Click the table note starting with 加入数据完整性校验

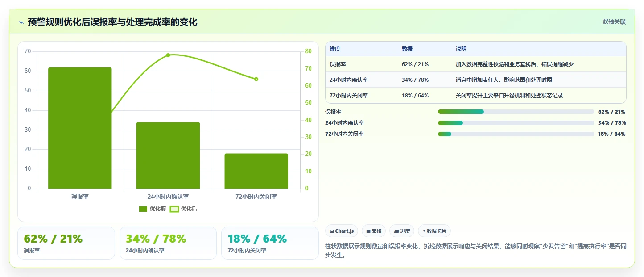pyautogui.click(x=514, y=64)
